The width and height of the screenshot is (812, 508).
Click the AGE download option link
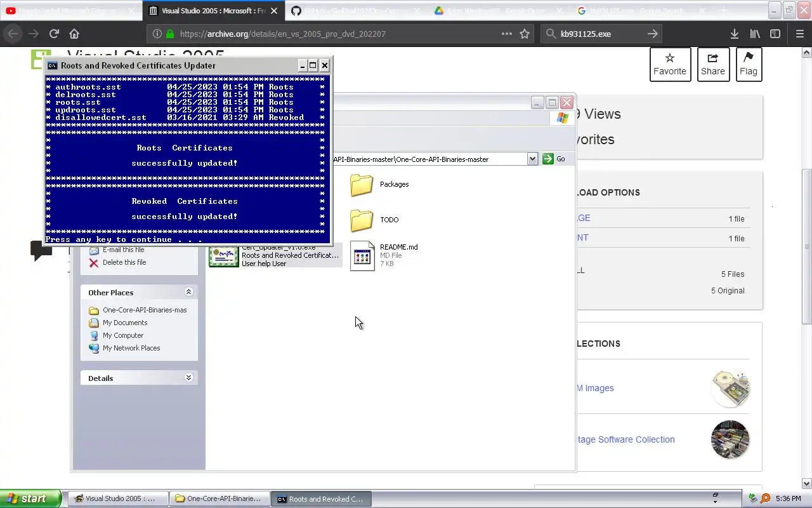point(583,218)
